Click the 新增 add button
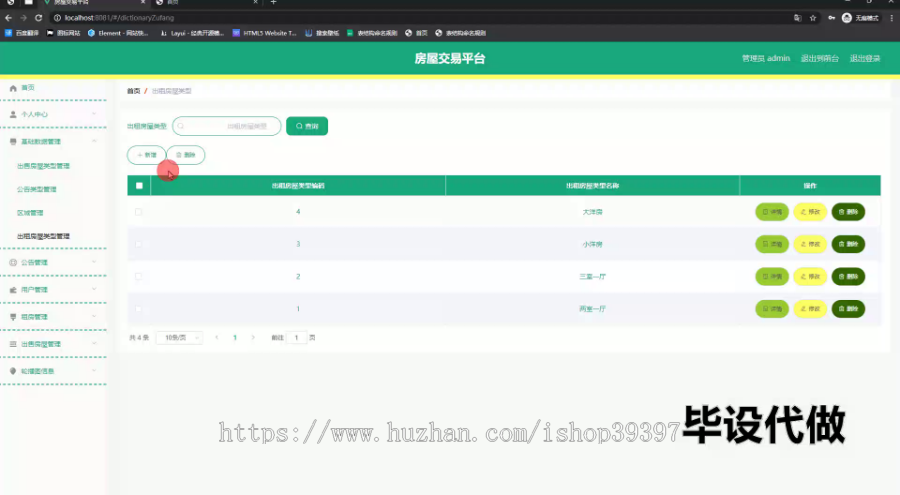The height and width of the screenshot is (495, 900). 146,155
